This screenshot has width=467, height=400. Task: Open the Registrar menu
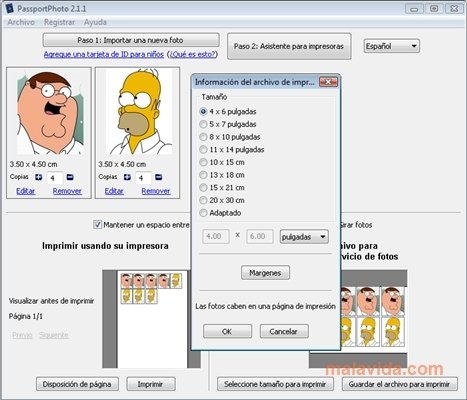(x=59, y=22)
